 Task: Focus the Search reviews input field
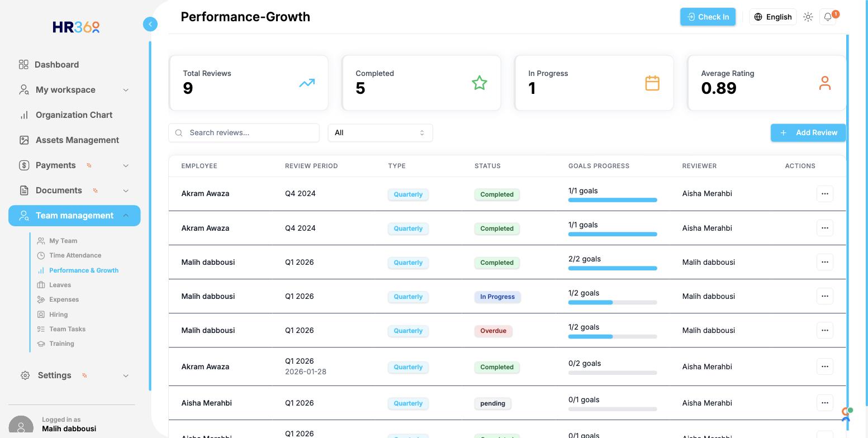click(244, 133)
